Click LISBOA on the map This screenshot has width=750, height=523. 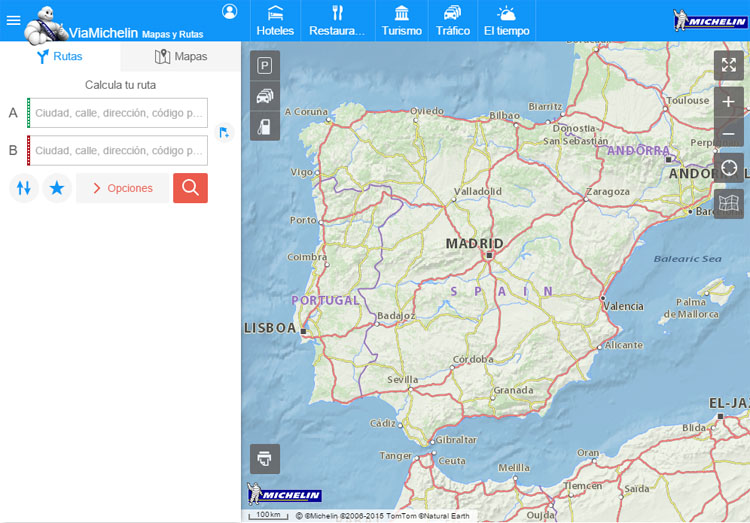(270, 328)
